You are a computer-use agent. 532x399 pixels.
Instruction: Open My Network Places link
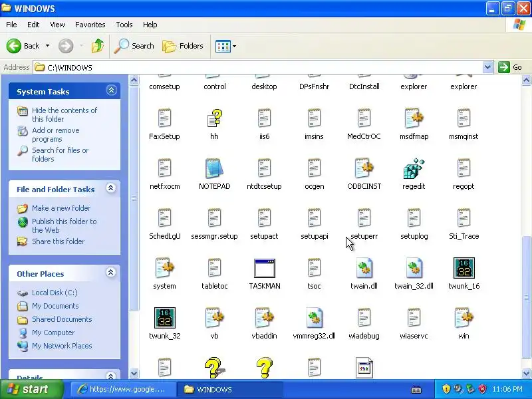click(62, 345)
